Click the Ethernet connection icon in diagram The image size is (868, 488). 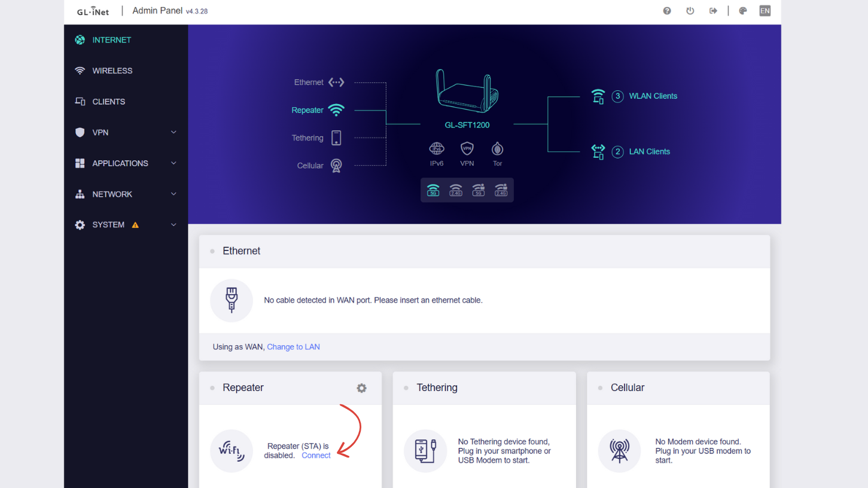coord(336,83)
